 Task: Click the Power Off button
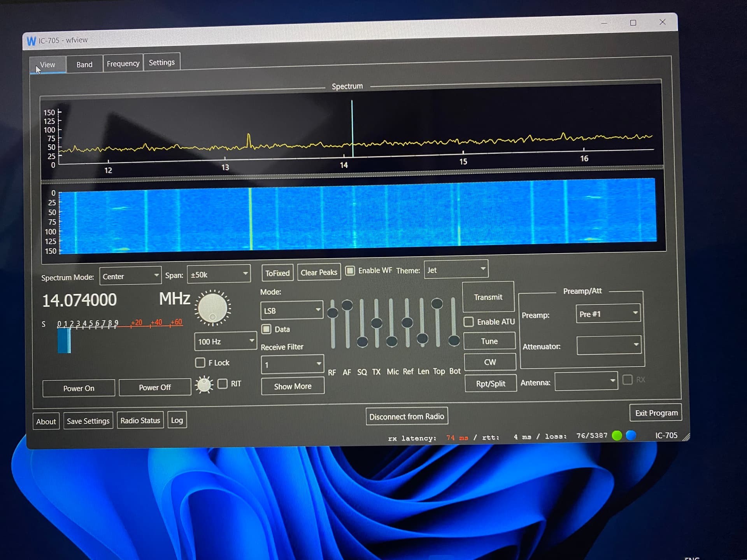pos(155,387)
